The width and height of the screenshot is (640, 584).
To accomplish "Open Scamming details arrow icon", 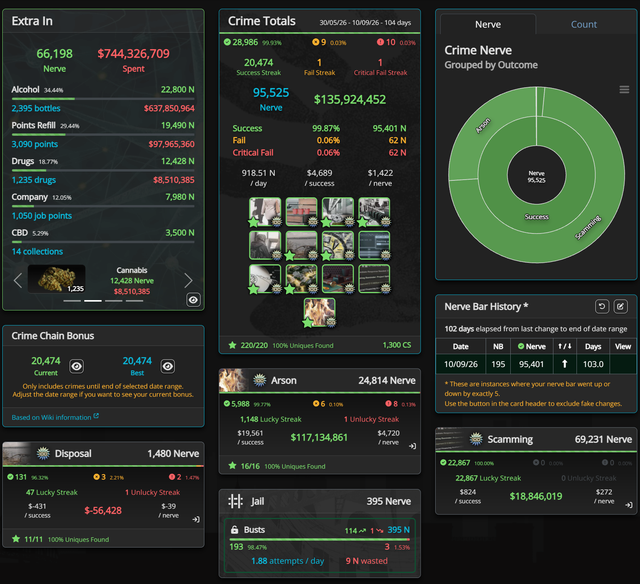I will point(629,505).
